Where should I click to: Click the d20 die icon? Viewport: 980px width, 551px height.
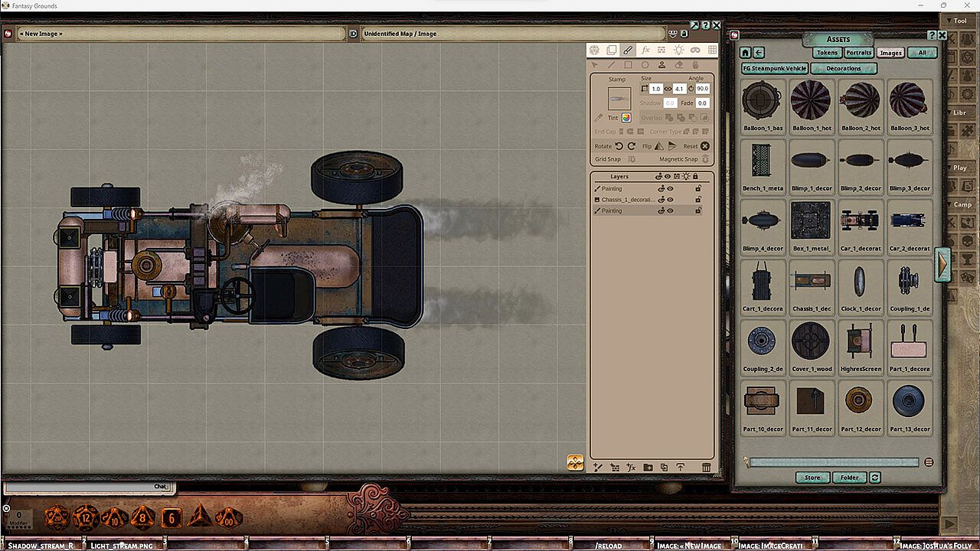[57, 517]
